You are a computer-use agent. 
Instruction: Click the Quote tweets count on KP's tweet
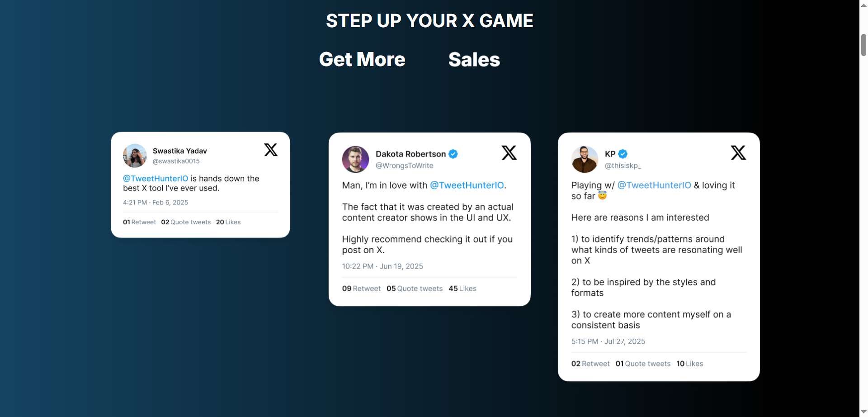click(x=642, y=363)
